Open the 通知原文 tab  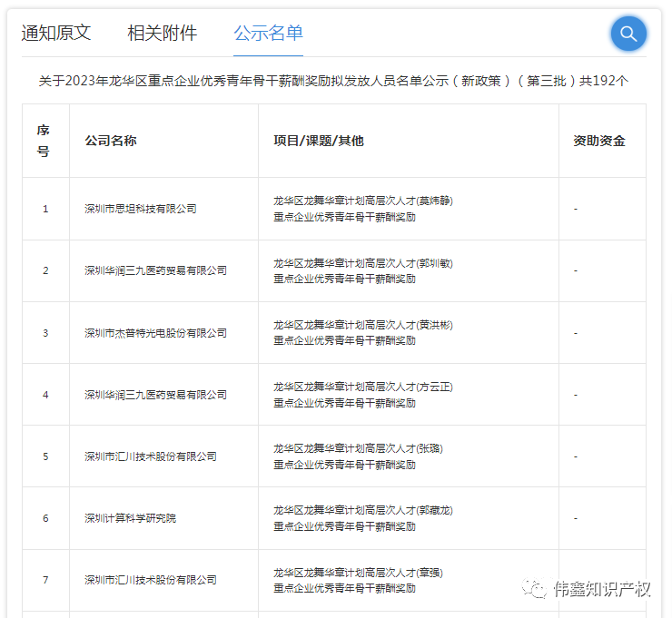(x=56, y=34)
